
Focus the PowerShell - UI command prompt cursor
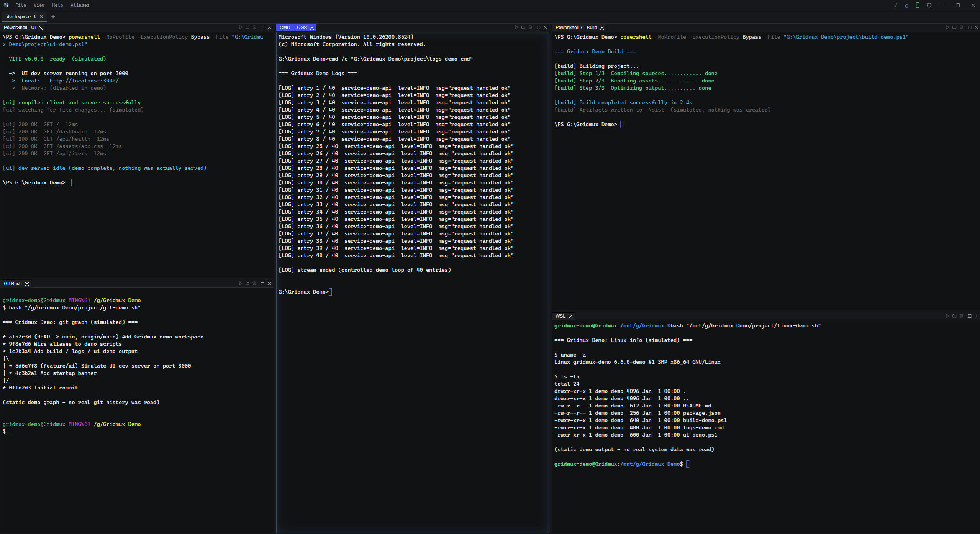[70, 183]
